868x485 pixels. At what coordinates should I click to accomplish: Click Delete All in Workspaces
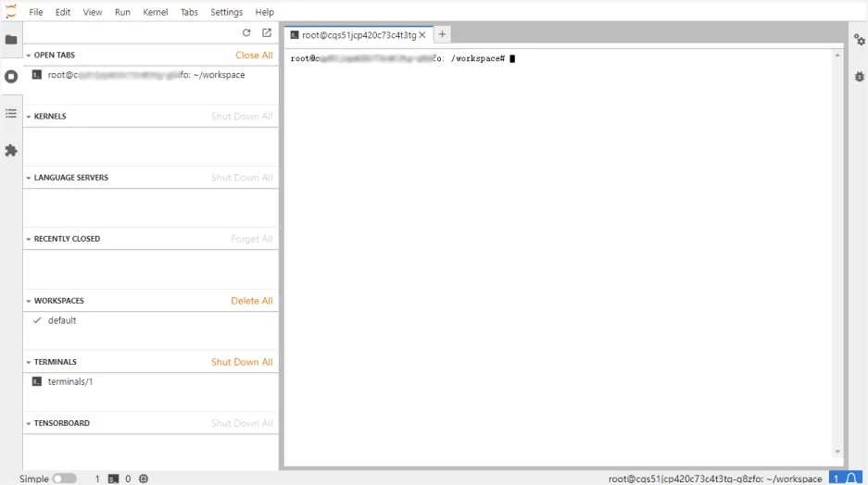[252, 301]
